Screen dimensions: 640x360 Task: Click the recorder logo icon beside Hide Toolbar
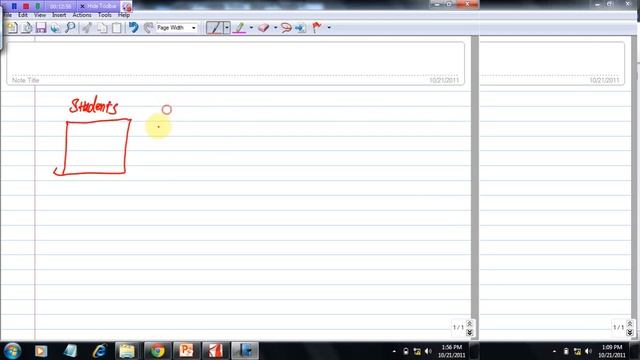(x=127, y=7)
